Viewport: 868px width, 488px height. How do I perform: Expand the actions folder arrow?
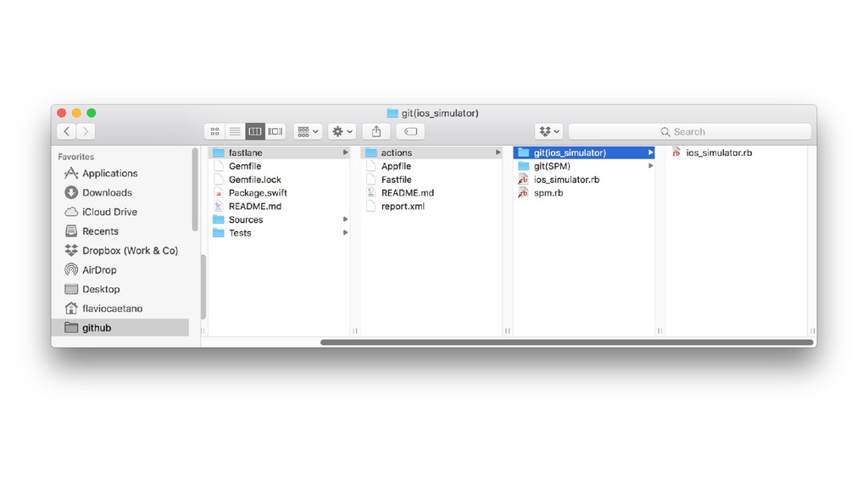pyautogui.click(x=498, y=152)
